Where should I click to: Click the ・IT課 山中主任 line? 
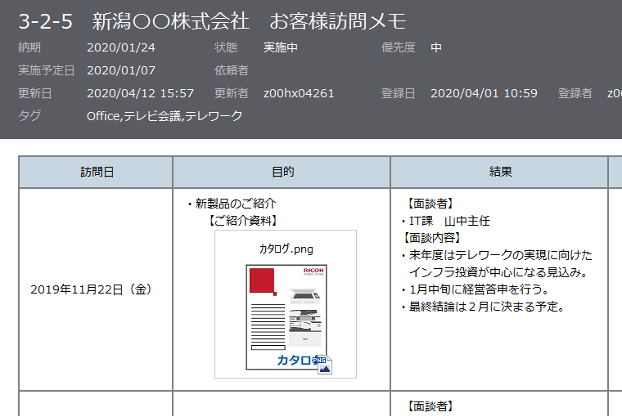(446, 221)
